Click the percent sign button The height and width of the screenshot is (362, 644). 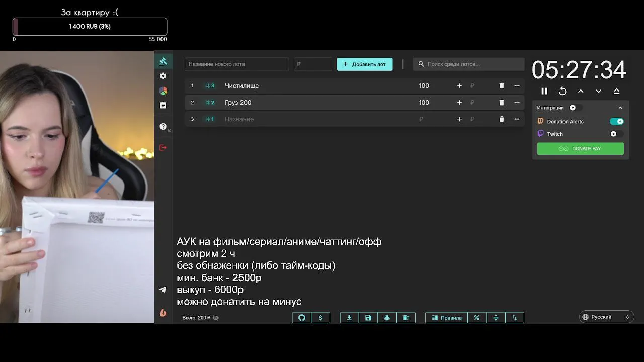[477, 318]
